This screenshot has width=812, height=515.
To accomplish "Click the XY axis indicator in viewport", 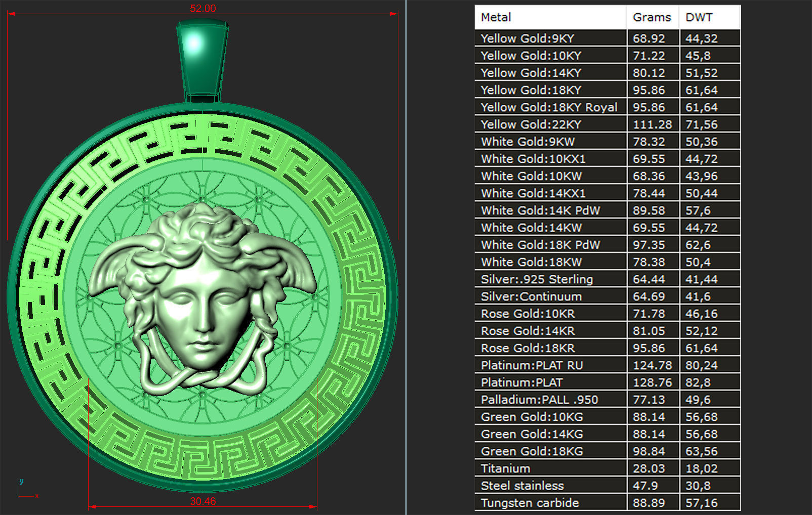I will (x=28, y=488).
